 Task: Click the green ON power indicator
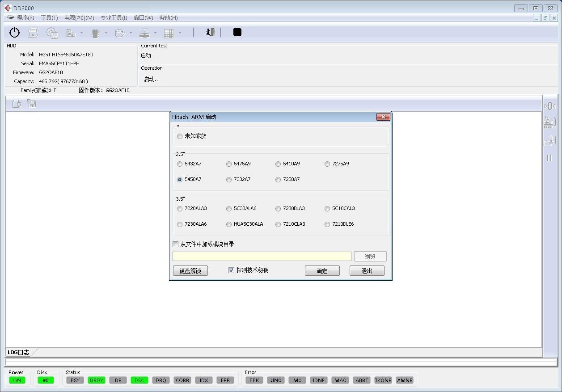coord(17,380)
